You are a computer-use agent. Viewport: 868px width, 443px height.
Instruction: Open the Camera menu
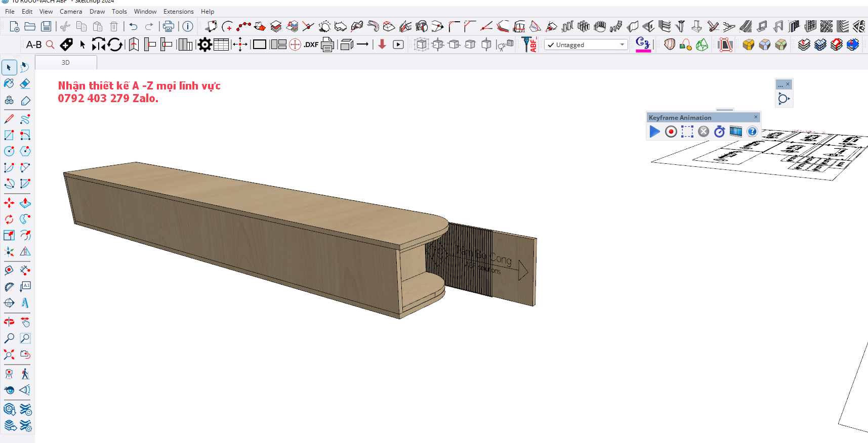[x=70, y=12]
